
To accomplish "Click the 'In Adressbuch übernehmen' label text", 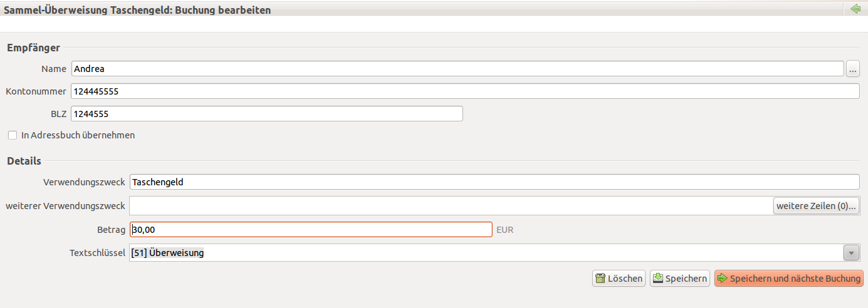I will (78, 135).
